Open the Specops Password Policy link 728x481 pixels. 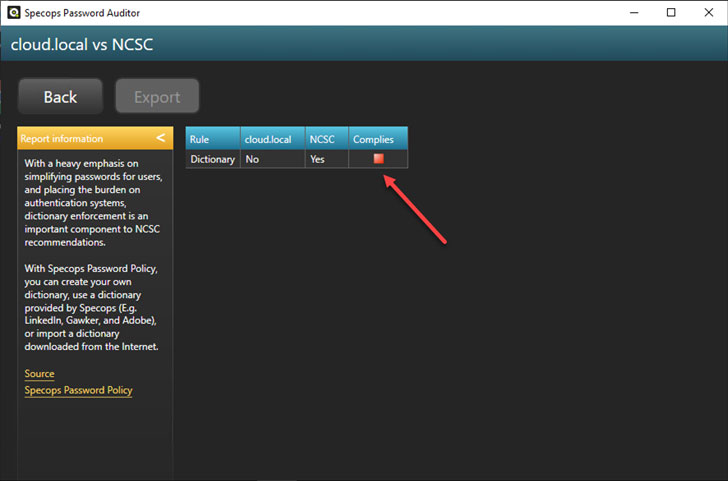click(78, 390)
